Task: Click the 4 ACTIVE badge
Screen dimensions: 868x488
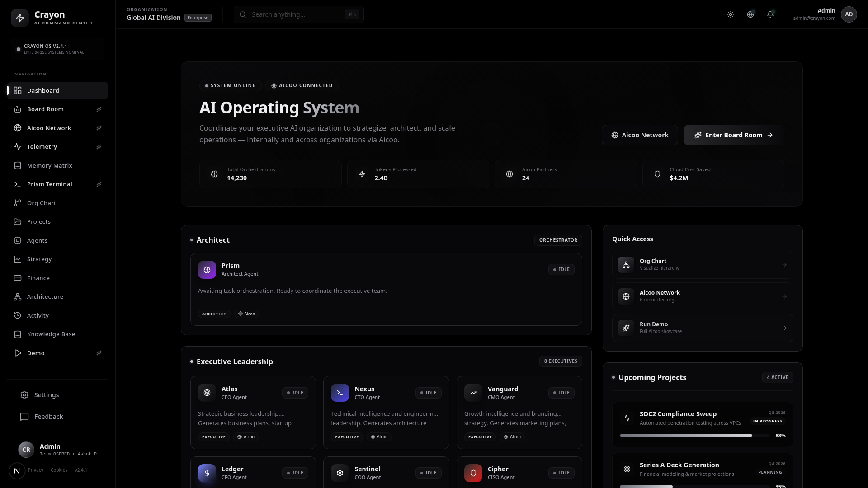Action: point(778,377)
